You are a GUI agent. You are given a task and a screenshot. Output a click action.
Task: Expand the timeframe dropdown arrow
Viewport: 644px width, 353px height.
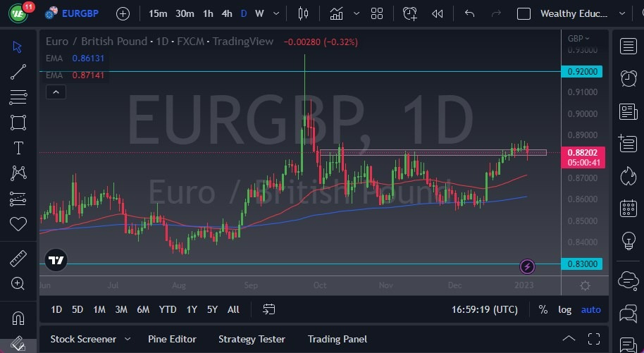click(276, 13)
